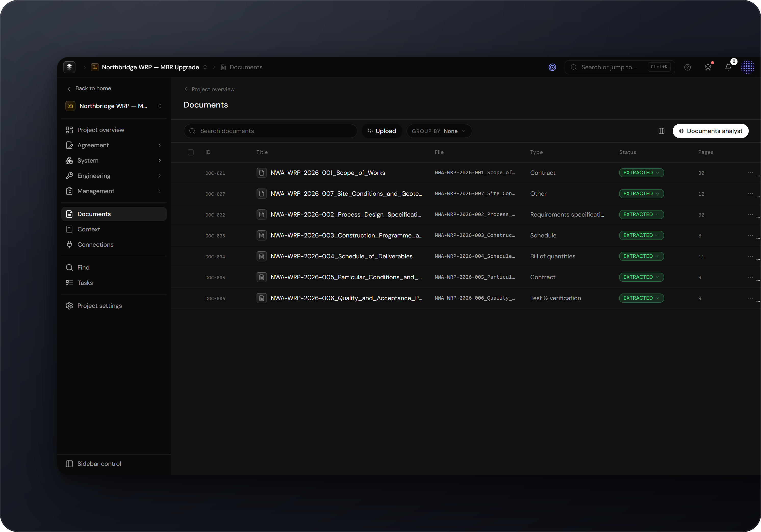
Task: Open the EXTRACTED status dropdown for DOC-002
Action: [x=641, y=215]
